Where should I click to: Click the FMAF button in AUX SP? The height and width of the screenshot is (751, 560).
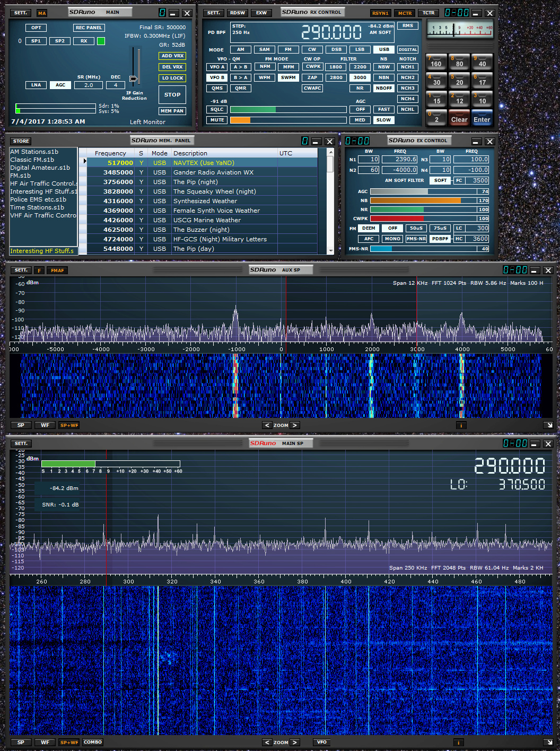tap(57, 270)
